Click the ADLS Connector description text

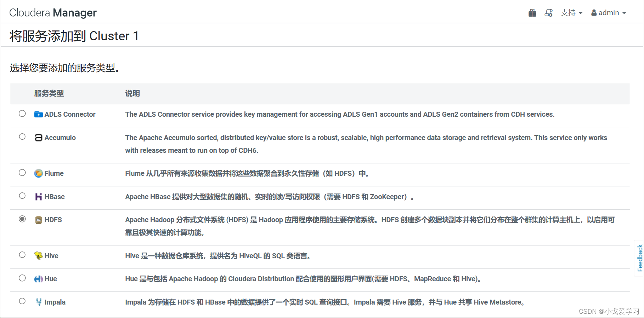340,114
